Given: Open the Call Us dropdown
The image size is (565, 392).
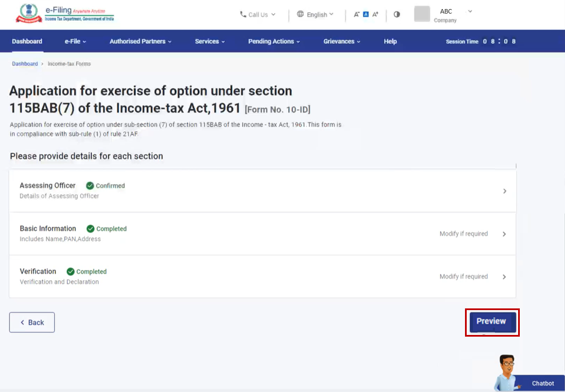Looking at the screenshot, I should click(x=258, y=15).
